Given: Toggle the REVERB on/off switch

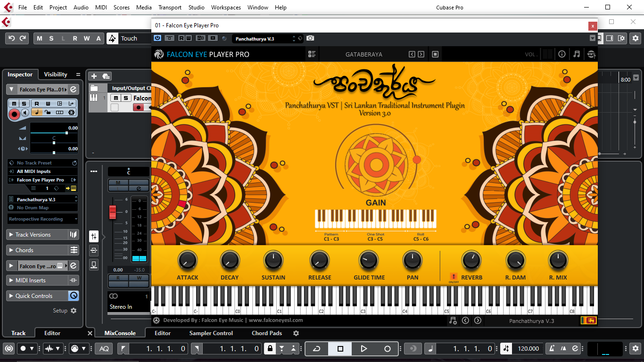Looking at the screenshot, I should click(x=454, y=277).
